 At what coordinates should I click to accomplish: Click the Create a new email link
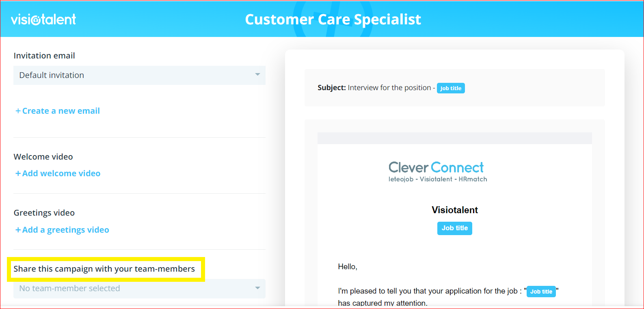click(x=61, y=111)
